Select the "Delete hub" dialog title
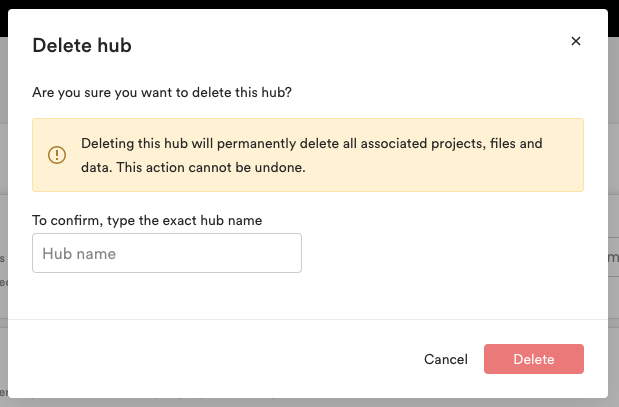The width and height of the screenshot is (619, 407). [x=82, y=45]
